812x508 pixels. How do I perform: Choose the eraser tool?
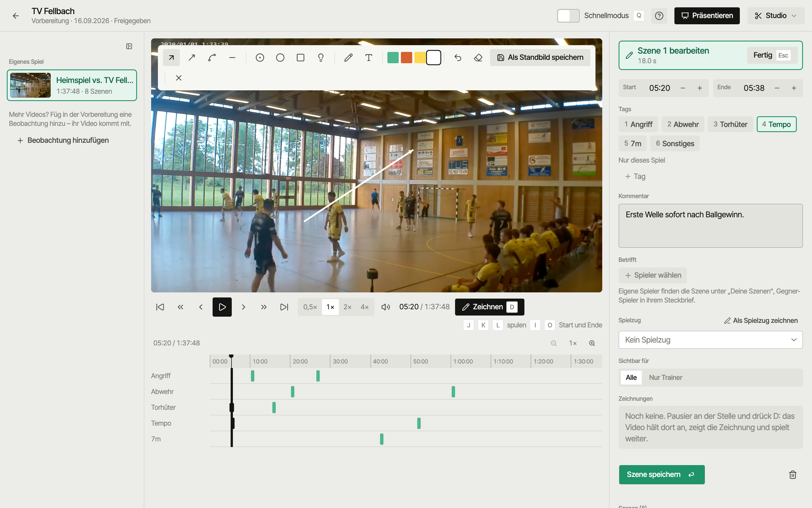[478, 58]
